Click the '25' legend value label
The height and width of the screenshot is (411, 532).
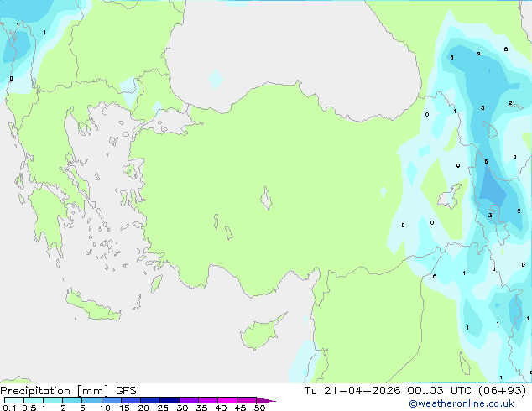pyautogui.click(x=163, y=408)
